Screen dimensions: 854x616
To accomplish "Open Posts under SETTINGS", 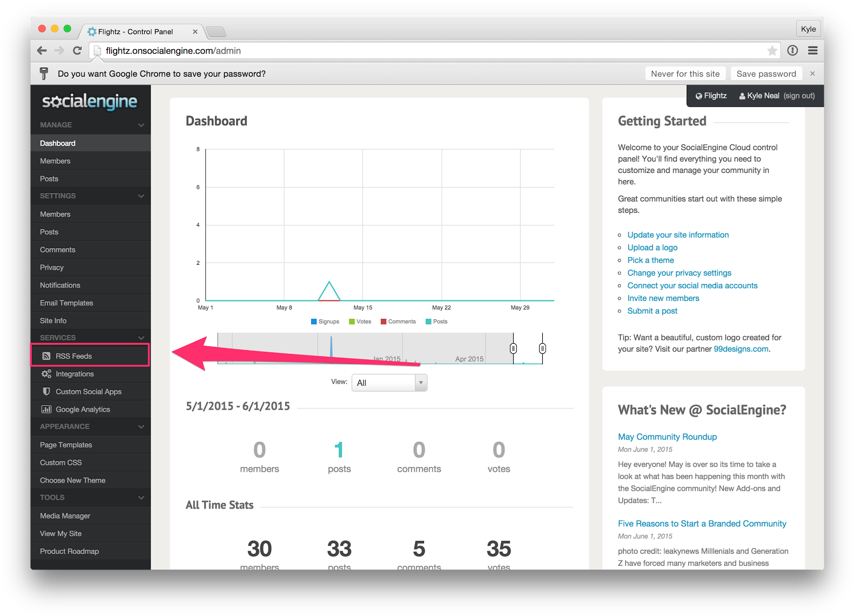I will 90,232.
